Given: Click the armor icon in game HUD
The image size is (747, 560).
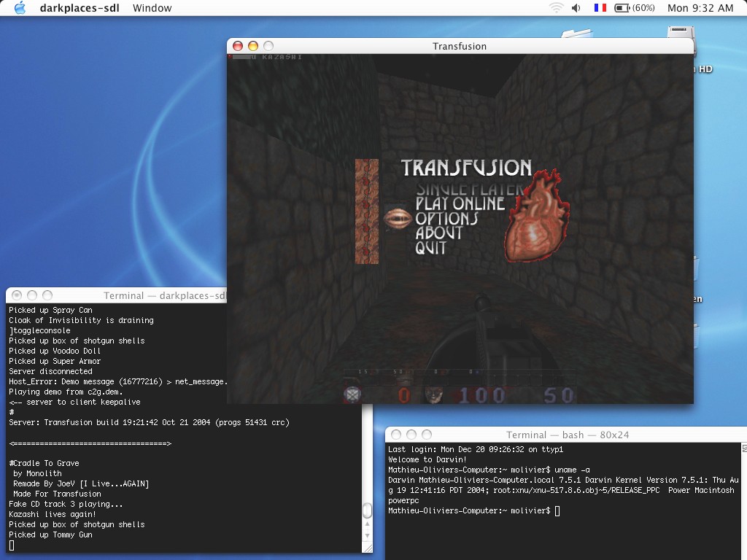Looking at the screenshot, I should [352, 394].
